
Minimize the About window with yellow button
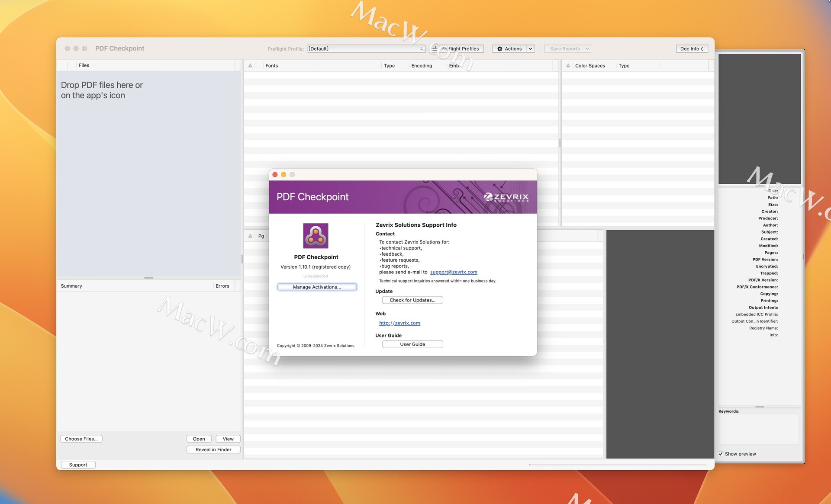click(x=283, y=175)
